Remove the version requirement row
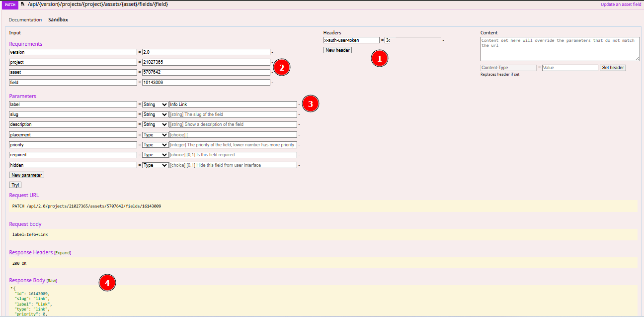This screenshot has width=644, height=317. (x=272, y=52)
